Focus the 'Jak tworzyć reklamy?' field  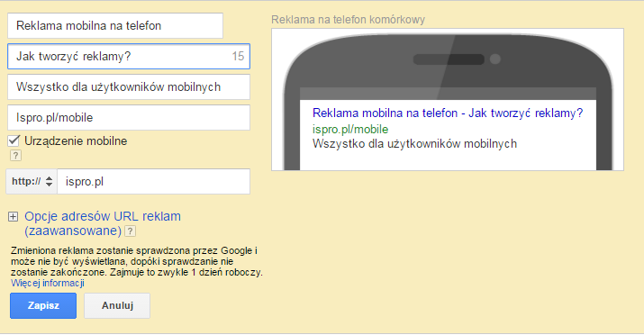129,56
